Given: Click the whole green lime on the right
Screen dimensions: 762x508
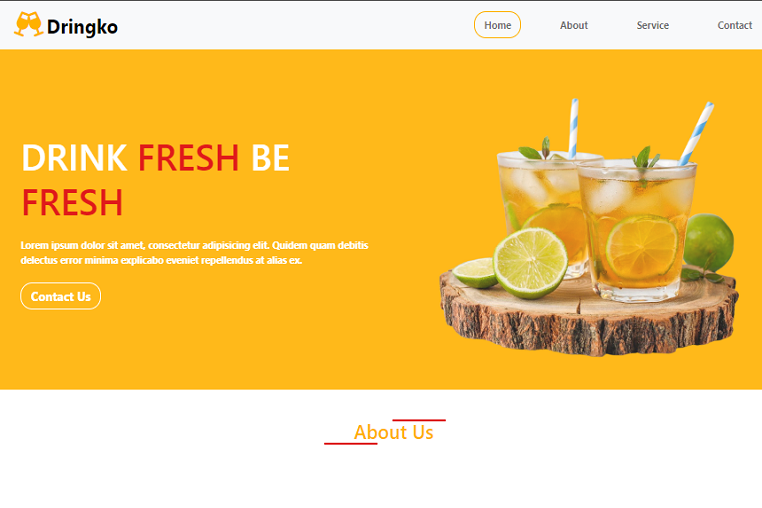Looking at the screenshot, I should (710, 244).
